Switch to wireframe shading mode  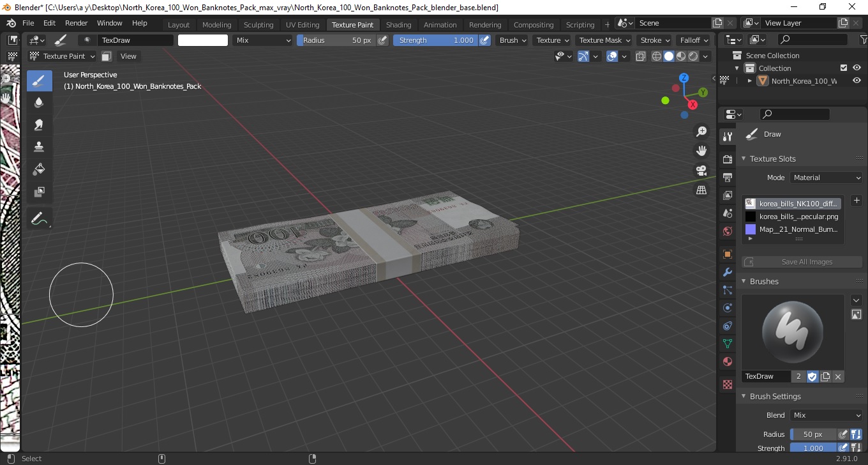(x=657, y=56)
